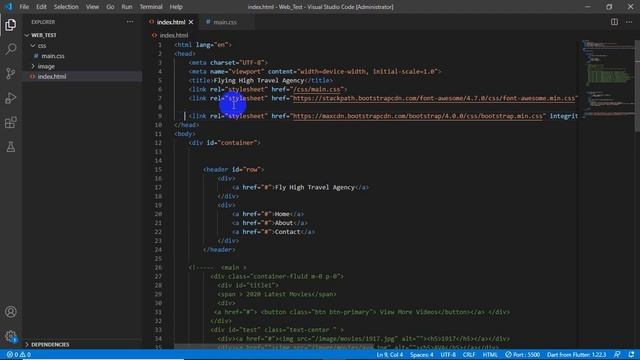Open the Help menu
This screenshot has width=640, height=360.
pyautogui.click(x=176, y=7)
